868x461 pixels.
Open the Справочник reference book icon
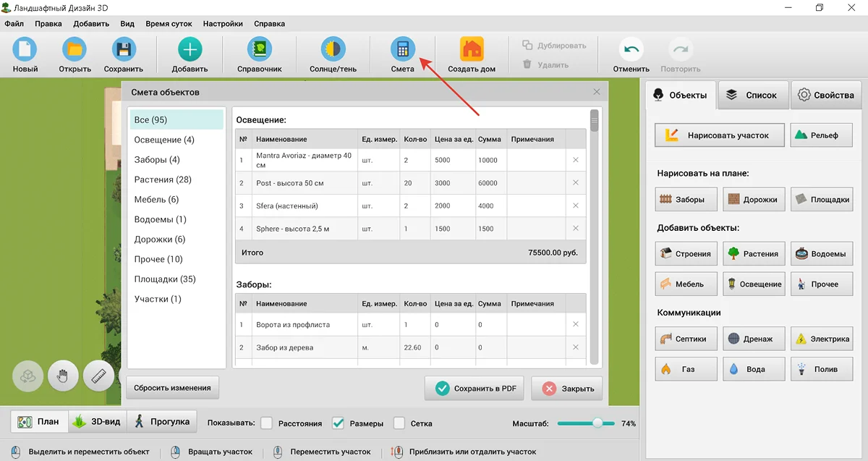(260, 51)
